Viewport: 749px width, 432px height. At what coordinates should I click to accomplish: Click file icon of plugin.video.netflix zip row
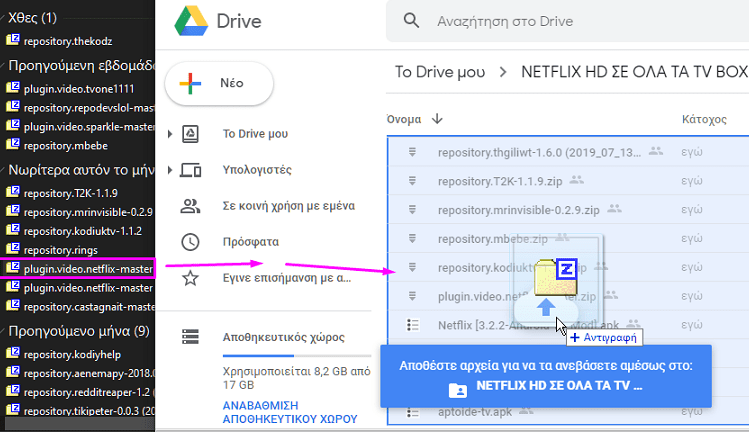pos(412,296)
